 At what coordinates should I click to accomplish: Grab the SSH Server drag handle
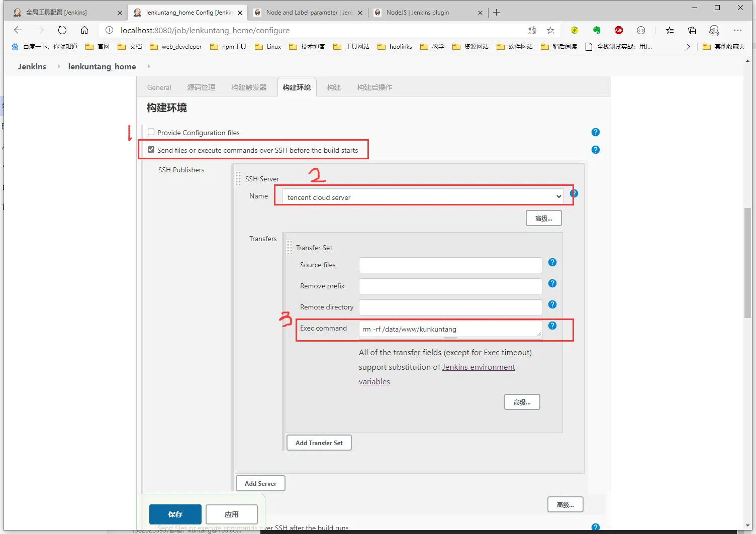pos(239,178)
